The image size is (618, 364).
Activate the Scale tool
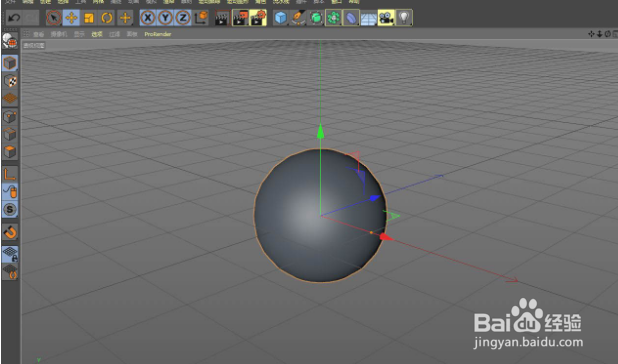(89, 18)
